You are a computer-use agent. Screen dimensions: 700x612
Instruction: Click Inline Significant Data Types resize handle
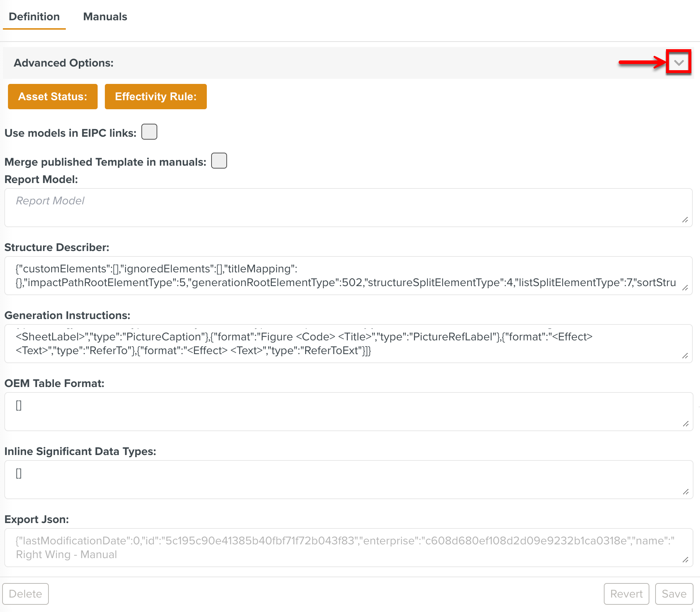coord(686,492)
